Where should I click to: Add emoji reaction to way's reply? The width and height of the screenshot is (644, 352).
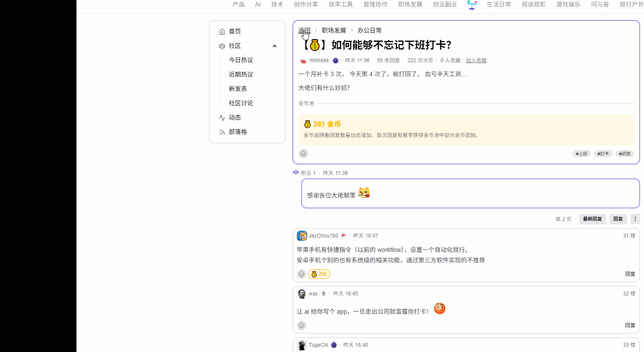pos(302,325)
